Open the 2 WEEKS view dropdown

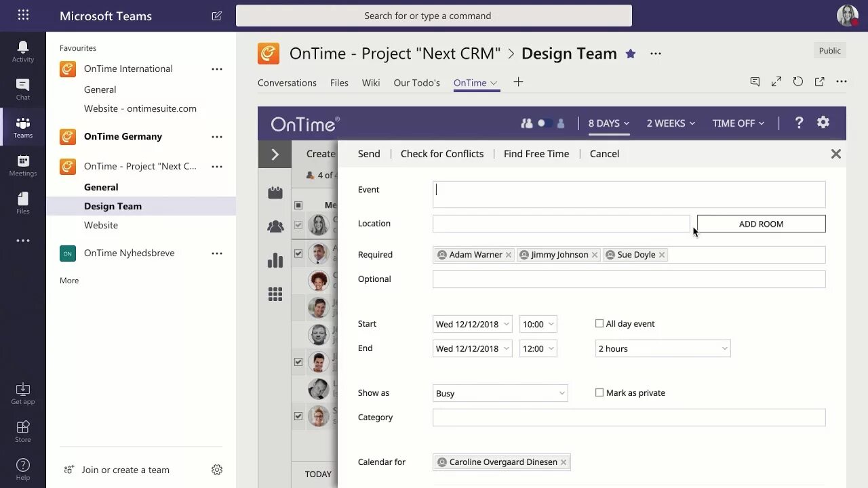671,123
